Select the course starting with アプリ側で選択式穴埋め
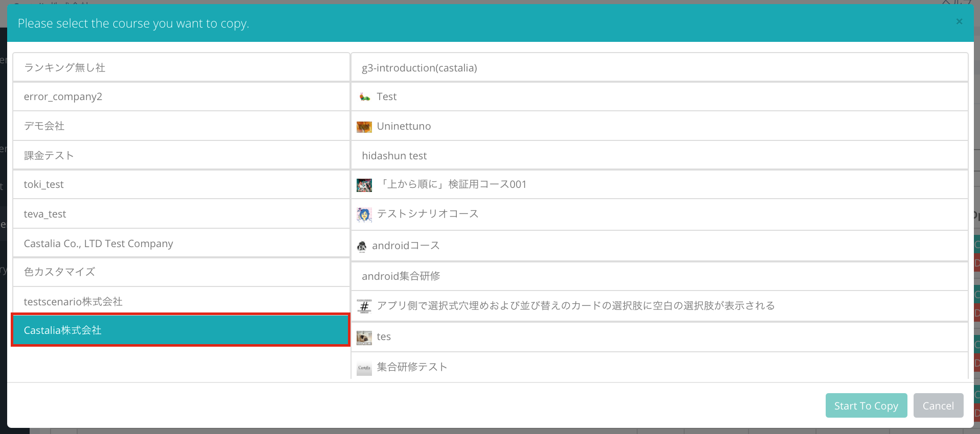Image resolution: width=980 pixels, height=434 pixels. (660, 306)
